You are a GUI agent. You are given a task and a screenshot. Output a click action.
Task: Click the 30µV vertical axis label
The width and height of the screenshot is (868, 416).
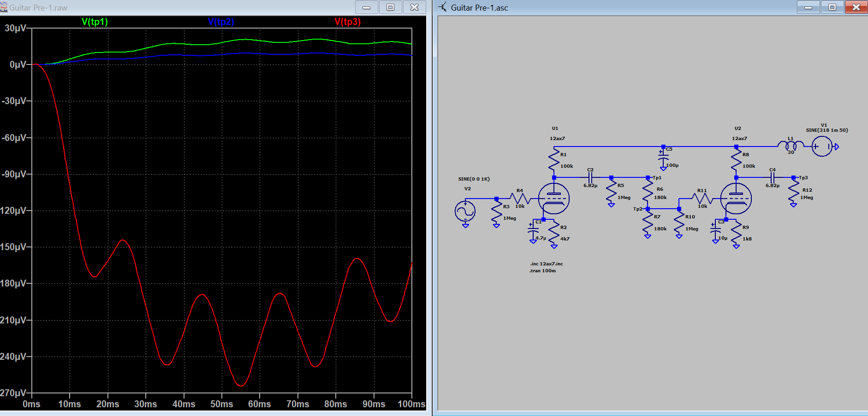pos(16,28)
